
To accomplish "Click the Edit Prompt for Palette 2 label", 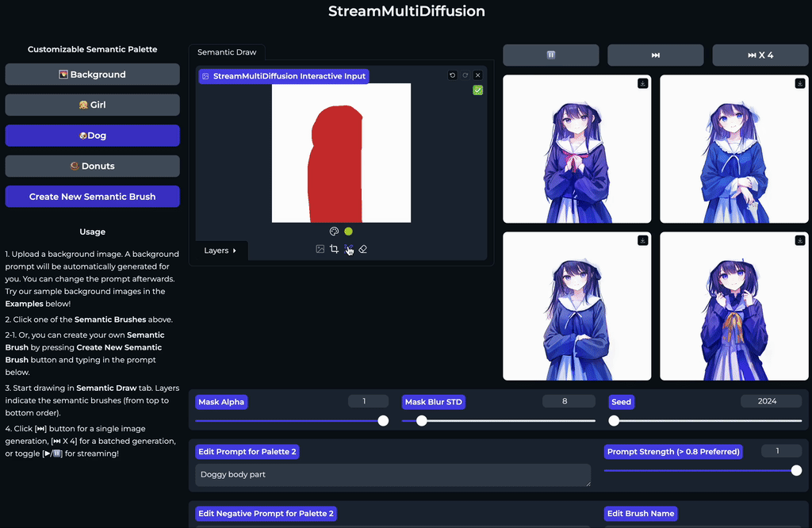I will [x=247, y=452].
